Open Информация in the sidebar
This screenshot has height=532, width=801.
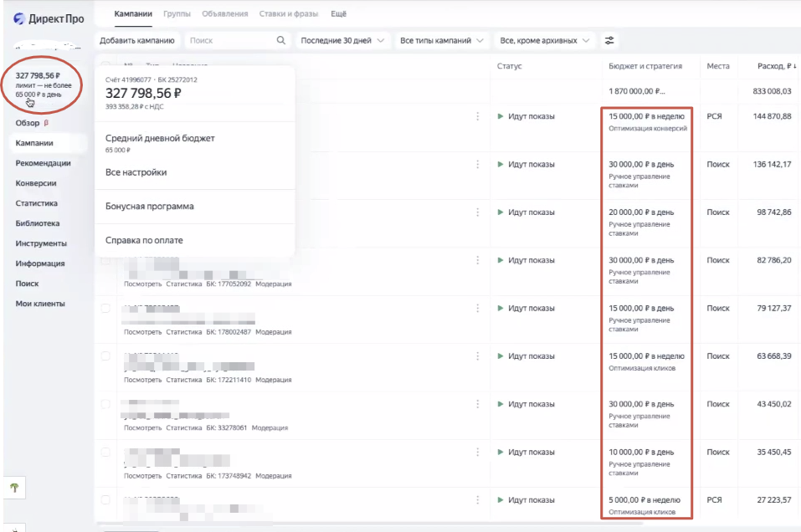40,263
